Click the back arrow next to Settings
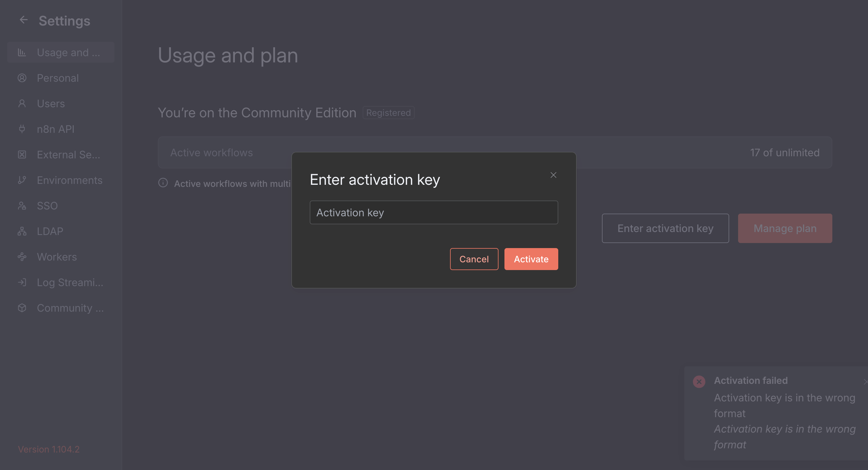 [x=23, y=20]
